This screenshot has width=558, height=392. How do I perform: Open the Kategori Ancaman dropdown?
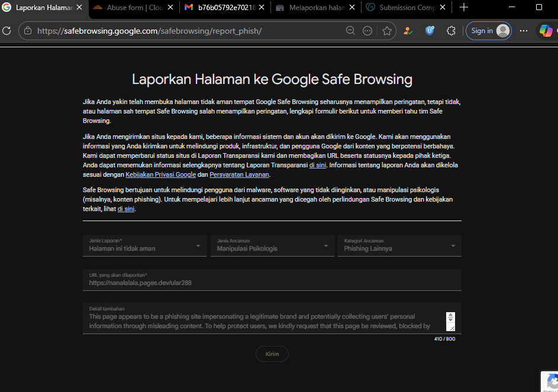(399, 245)
